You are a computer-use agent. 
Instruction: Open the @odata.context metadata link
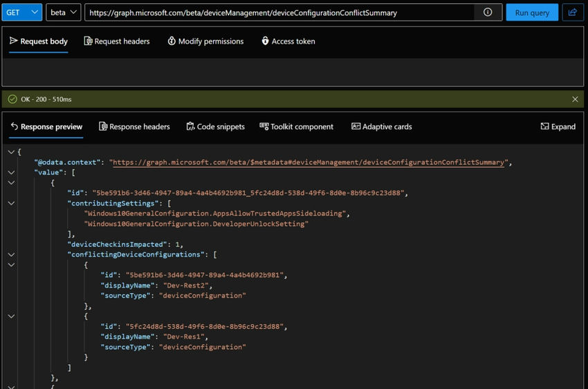(x=308, y=162)
